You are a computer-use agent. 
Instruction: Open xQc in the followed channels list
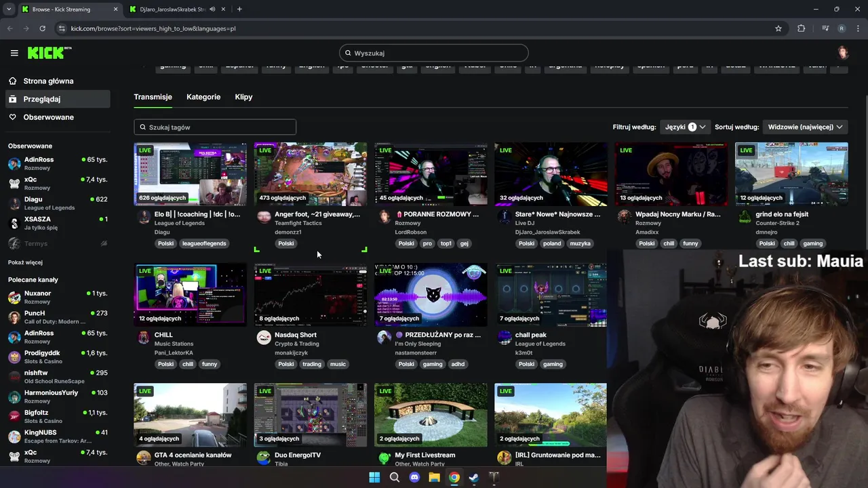[x=57, y=183]
